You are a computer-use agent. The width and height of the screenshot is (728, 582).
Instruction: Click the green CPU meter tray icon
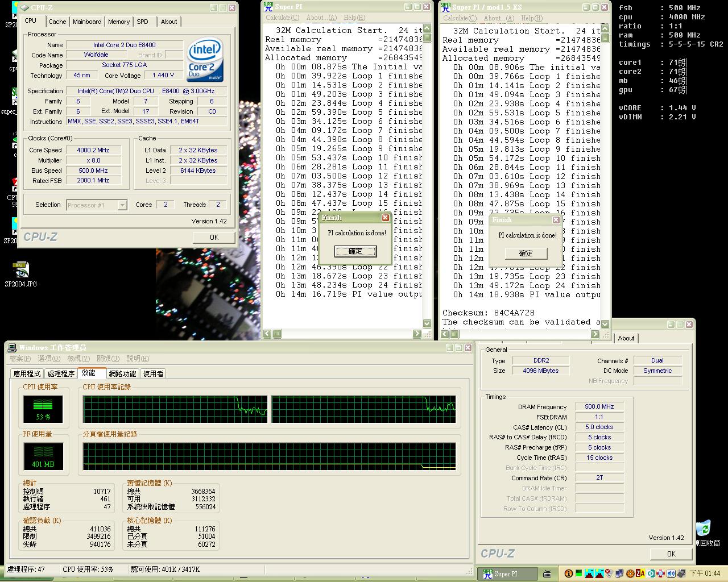[578, 573]
